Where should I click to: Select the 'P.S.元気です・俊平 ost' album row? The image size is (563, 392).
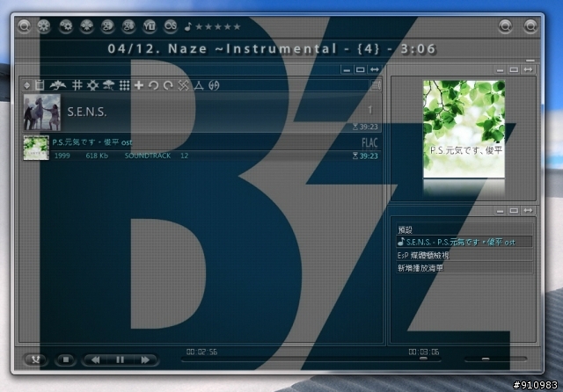(x=201, y=148)
